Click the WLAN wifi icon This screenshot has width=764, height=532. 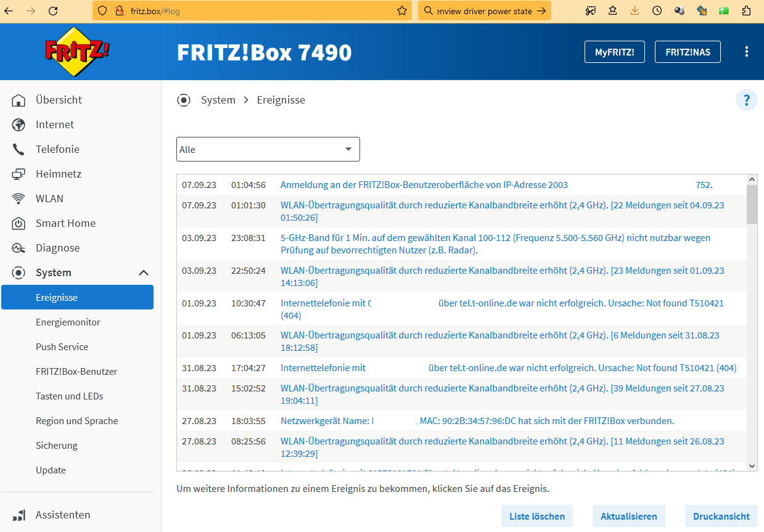(19, 198)
